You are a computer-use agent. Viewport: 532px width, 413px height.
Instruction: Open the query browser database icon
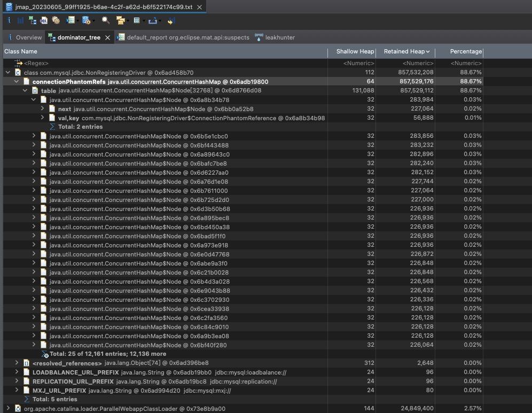(86, 21)
